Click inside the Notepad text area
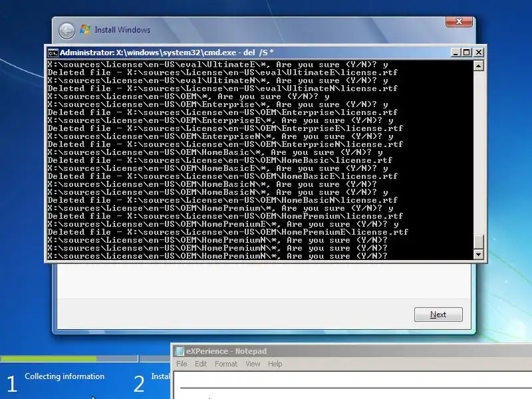Screen dimensions: 532x399 (x=353, y=386)
